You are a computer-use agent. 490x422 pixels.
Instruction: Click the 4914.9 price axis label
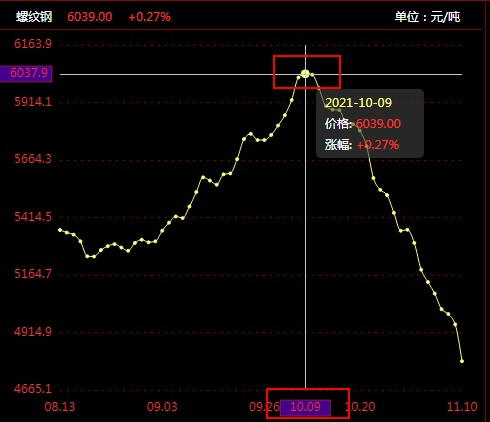click(x=33, y=332)
